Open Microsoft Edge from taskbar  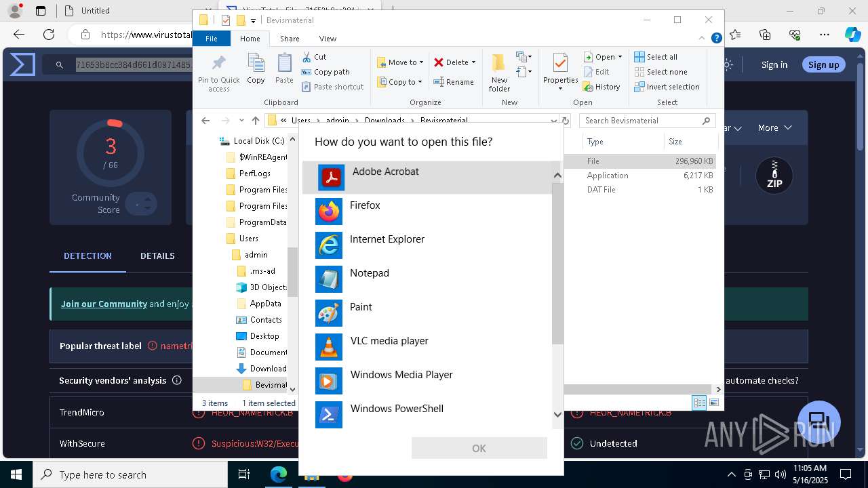pyautogui.click(x=279, y=474)
